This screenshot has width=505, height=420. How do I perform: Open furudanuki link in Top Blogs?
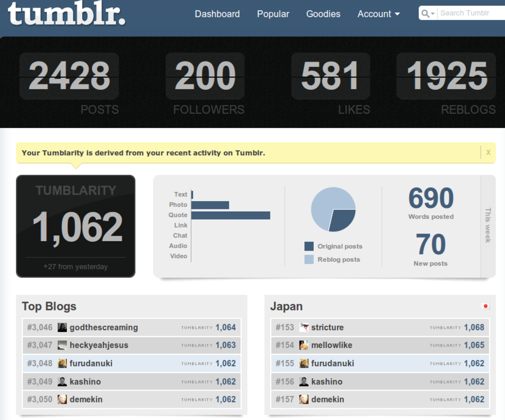pos(91,363)
